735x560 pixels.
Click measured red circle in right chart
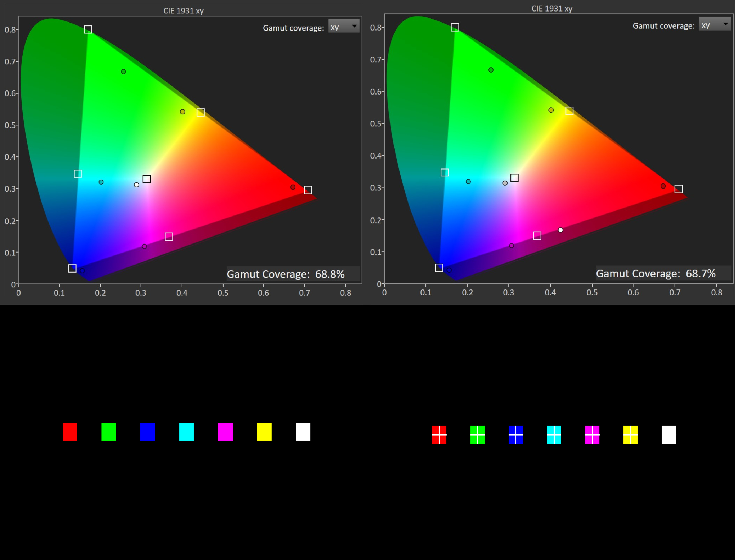[x=663, y=186]
